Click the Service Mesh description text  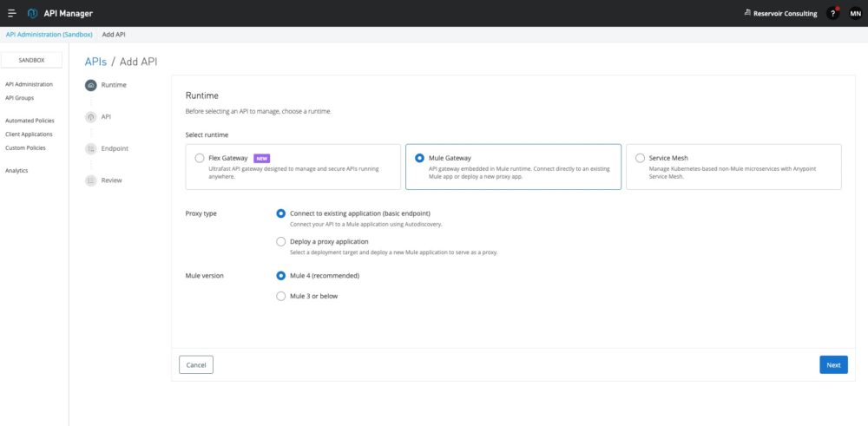tap(733, 173)
